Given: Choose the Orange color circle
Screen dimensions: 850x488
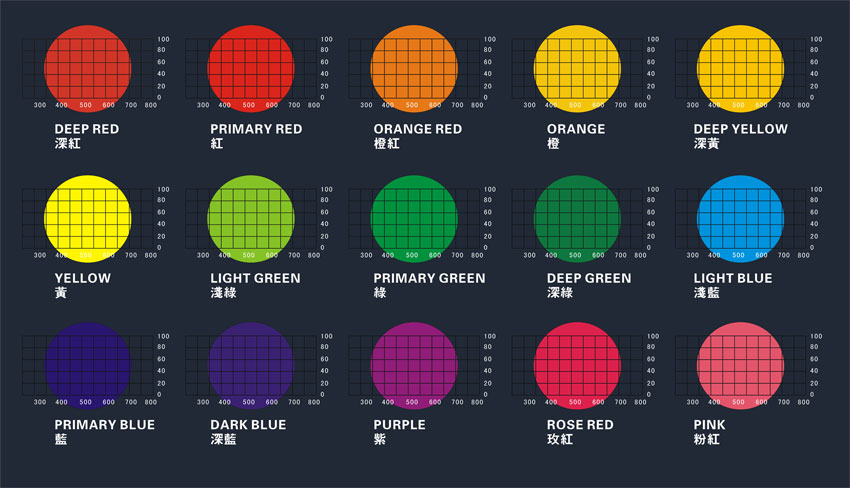Looking at the screenshot, I should [577, 68].
